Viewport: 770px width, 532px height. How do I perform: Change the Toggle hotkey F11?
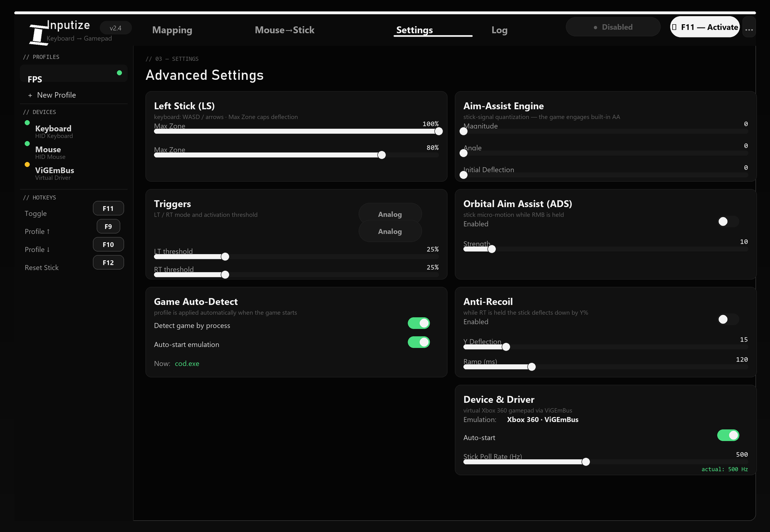tap(108, 209)
